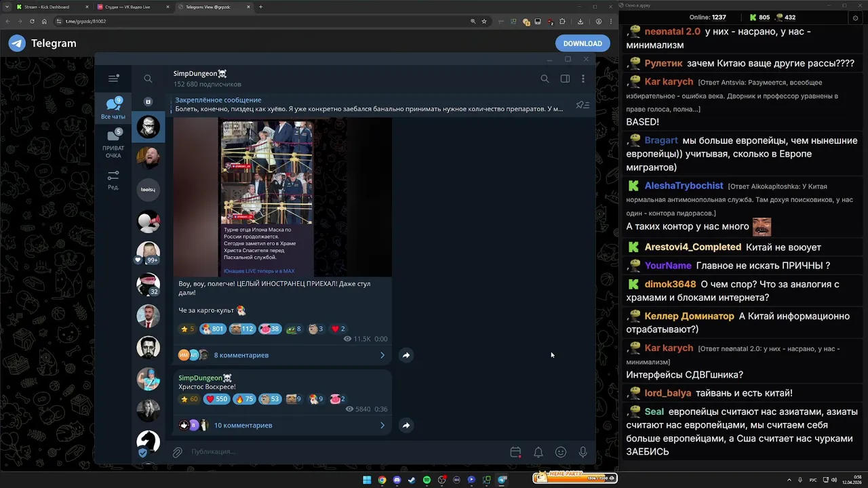
Task: Expand chevron on 8 комментариев row
Action: tap(382, 355)
